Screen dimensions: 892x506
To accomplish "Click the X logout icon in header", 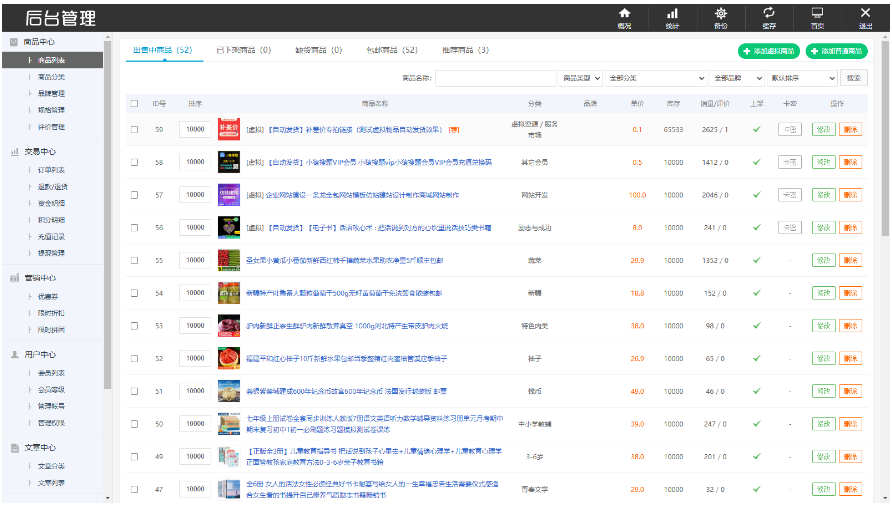I will click(865, 13).
